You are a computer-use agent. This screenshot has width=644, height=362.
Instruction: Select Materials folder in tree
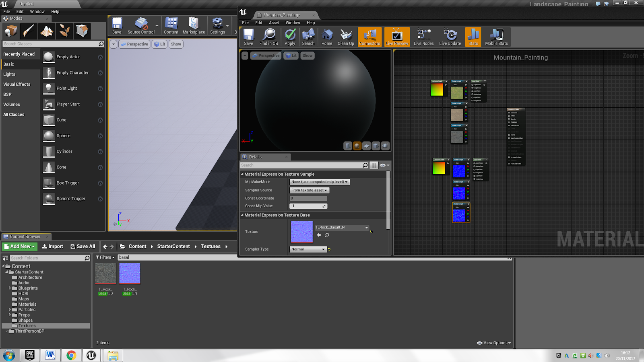coord(27,304)
